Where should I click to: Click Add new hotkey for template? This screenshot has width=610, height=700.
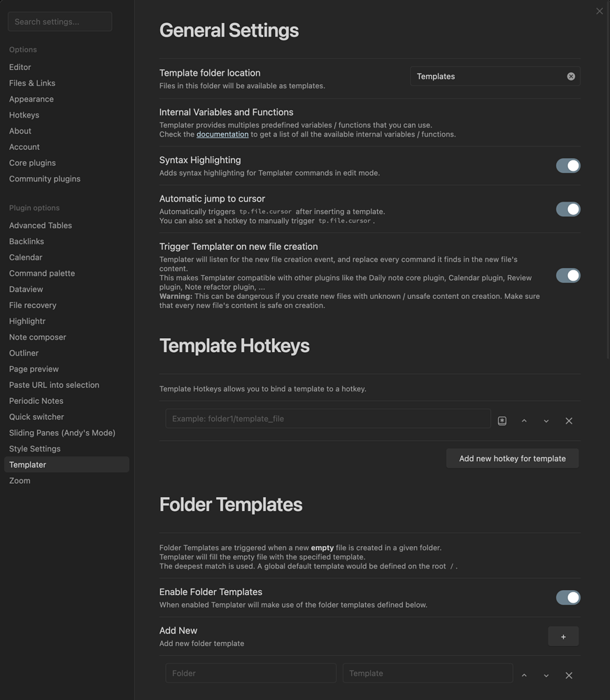pyautogui.click(x=512, y=458)
